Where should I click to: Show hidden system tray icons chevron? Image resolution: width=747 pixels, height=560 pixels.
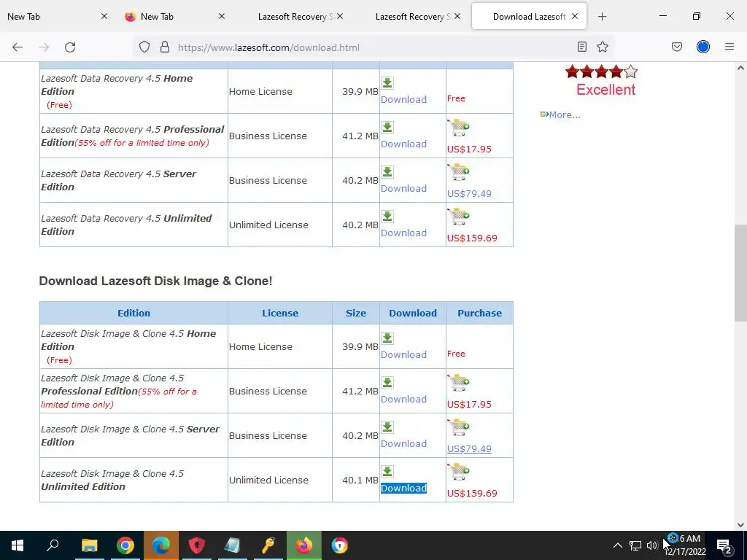pos(617,545)
